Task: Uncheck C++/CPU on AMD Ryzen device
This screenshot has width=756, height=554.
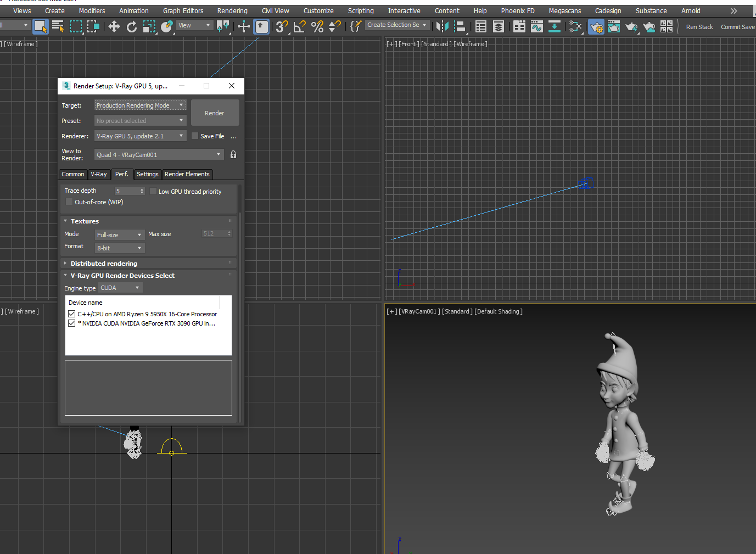Action: pyautogui.click(x=71, y=314)
